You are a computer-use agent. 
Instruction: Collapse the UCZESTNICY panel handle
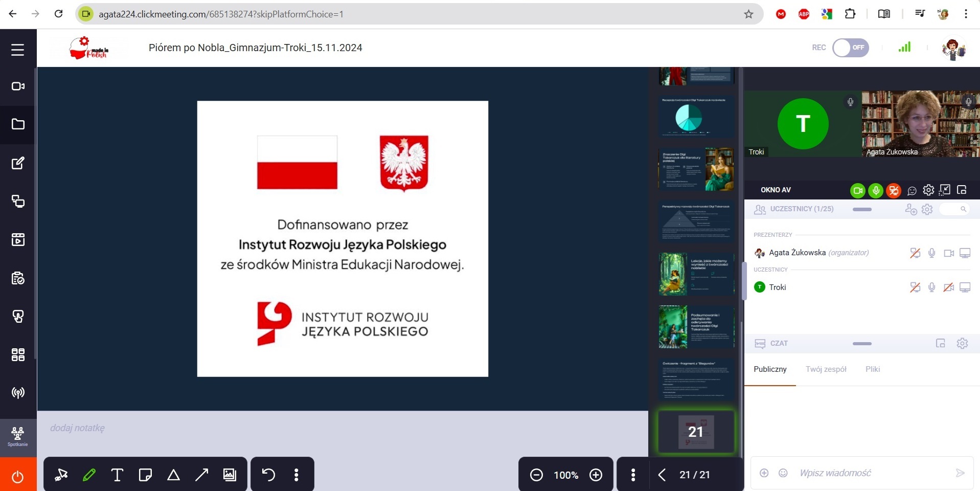coord(862,209)
